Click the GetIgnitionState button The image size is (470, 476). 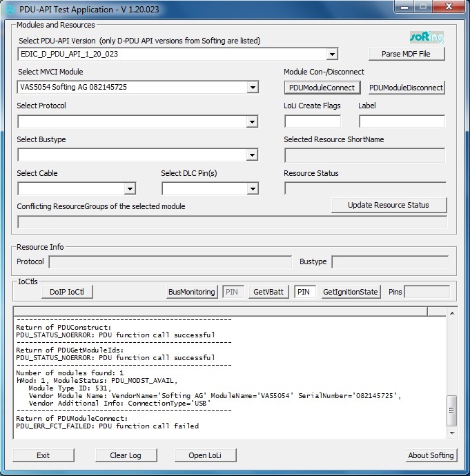click(351, 292)
